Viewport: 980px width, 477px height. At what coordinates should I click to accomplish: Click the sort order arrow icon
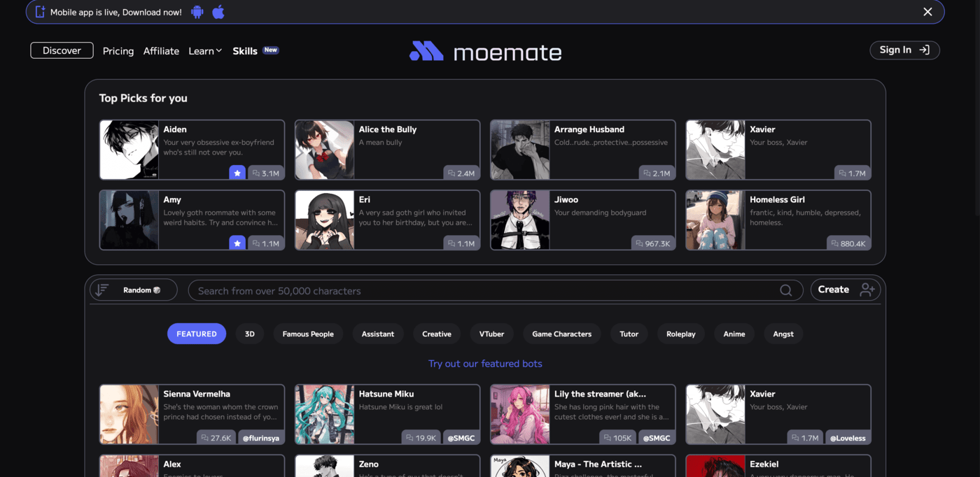click(x=101, y=290)
